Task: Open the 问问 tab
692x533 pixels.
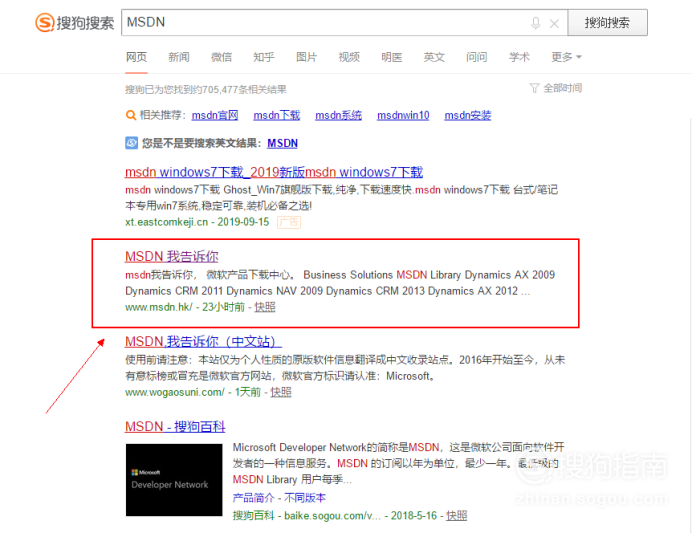Action: (x=477, y=57)
